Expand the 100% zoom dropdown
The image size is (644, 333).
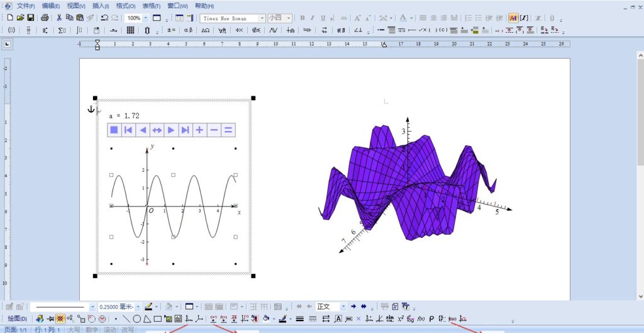pos(146,18)
